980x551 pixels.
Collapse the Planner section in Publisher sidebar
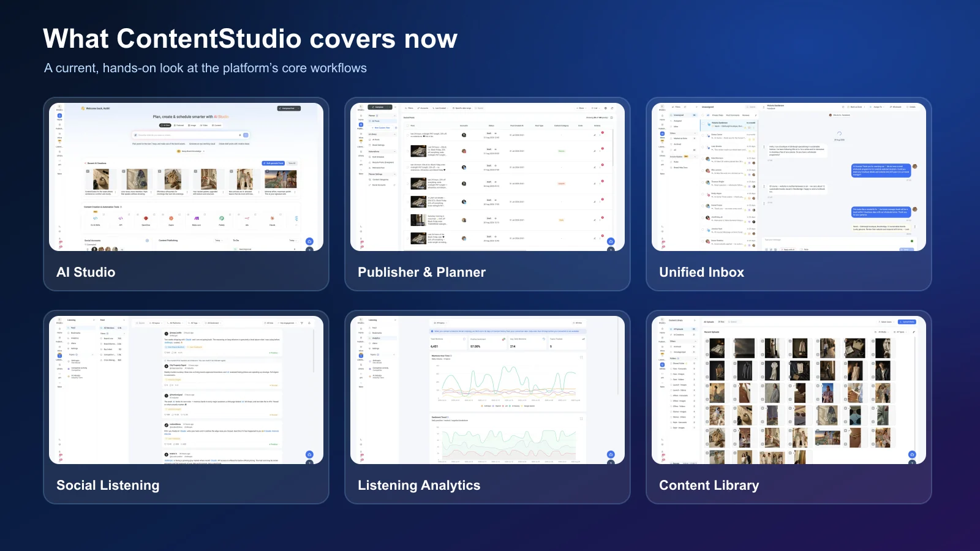394,116
